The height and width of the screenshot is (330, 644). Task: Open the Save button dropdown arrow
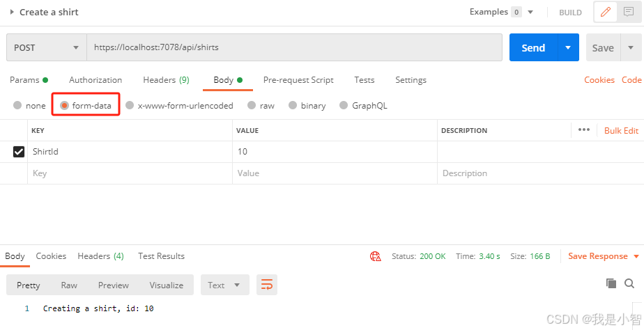(631, 47)
